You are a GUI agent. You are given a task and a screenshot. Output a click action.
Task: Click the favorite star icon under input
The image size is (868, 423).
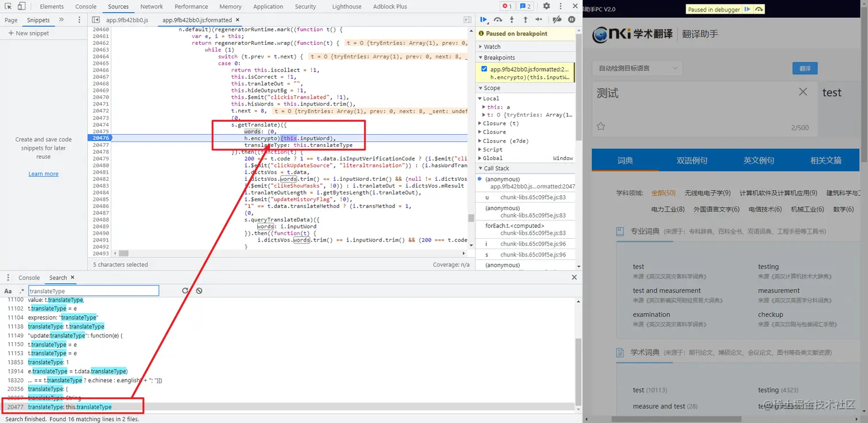click(601, 126)
